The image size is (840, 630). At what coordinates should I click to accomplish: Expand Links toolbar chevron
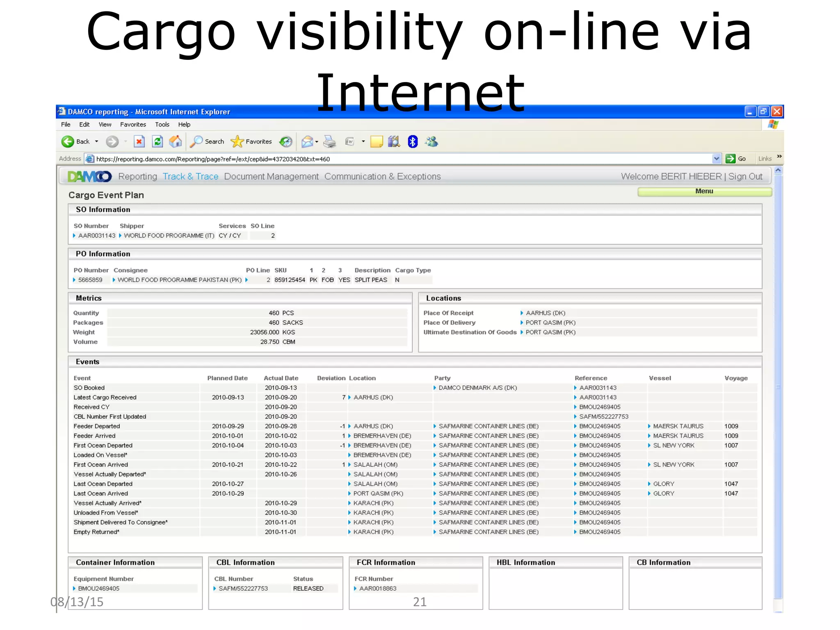point(779,156)
